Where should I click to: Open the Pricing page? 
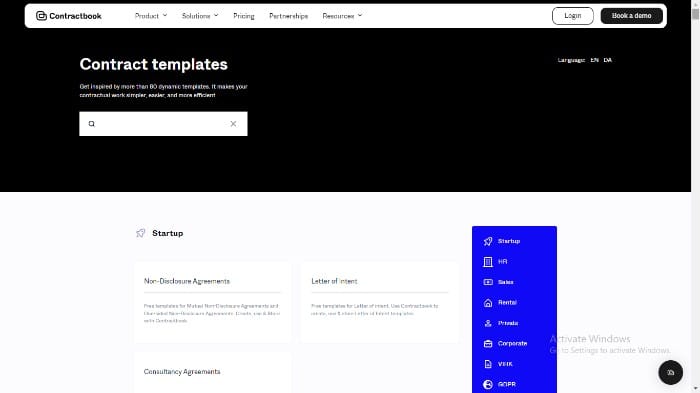pyautogui.click(x=244, y=16)
